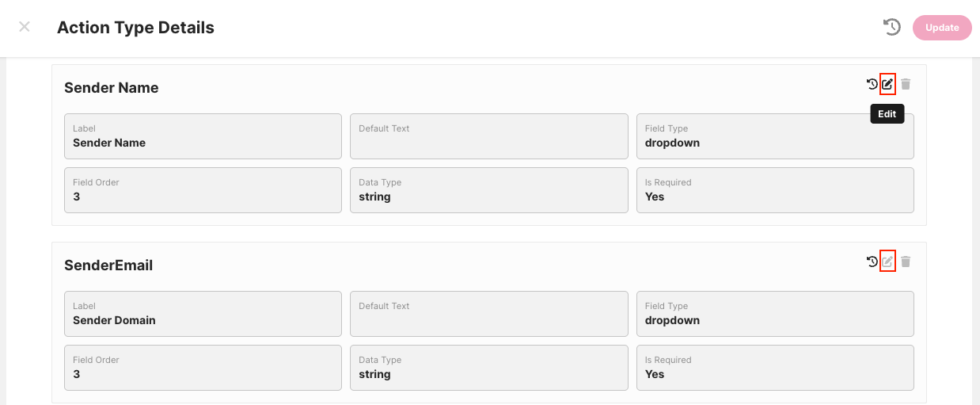
Task: Click the Update button
Action: coord(942,28)
